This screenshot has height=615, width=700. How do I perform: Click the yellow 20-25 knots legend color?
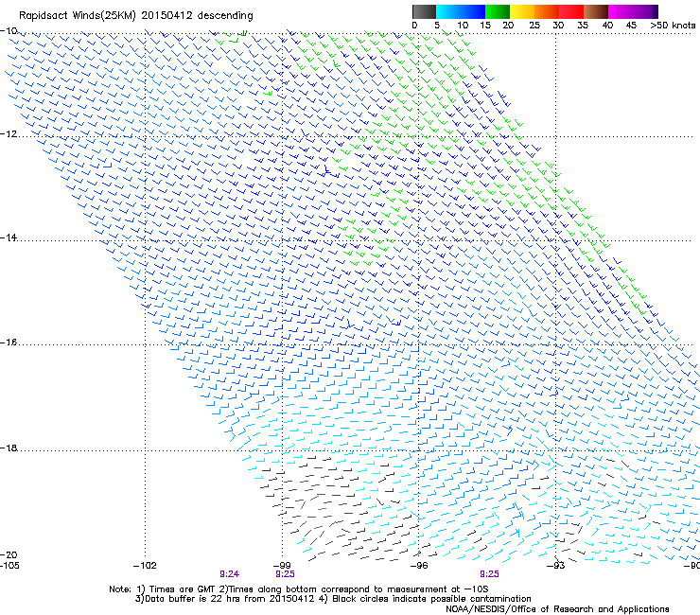pos(522,11)
